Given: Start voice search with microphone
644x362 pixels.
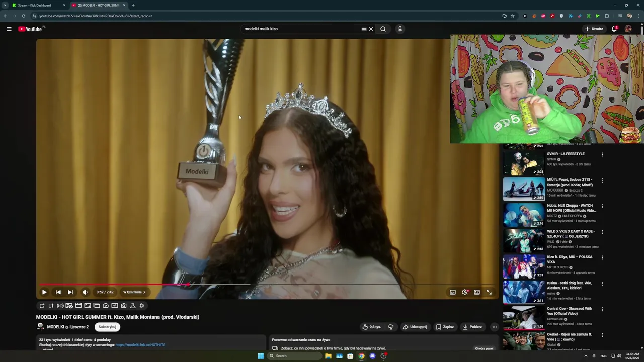Looking at the screenshot, I should [x=400, y=29].
